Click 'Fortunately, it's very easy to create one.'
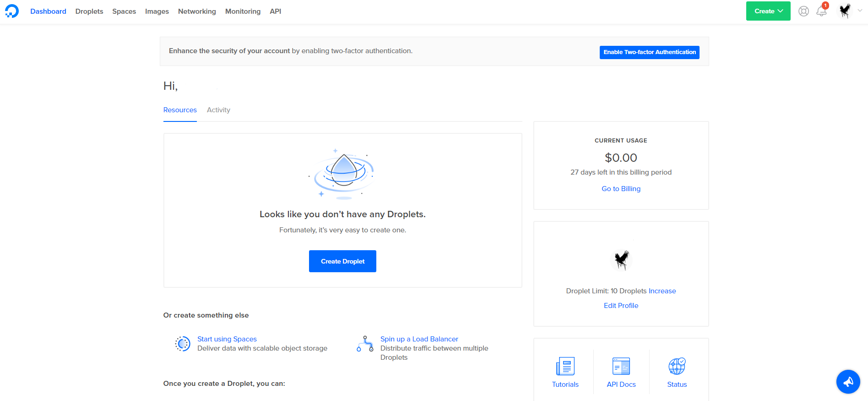The height and width of the screenshot is (401, 868). pyautogui.click(x=342, y=230)
